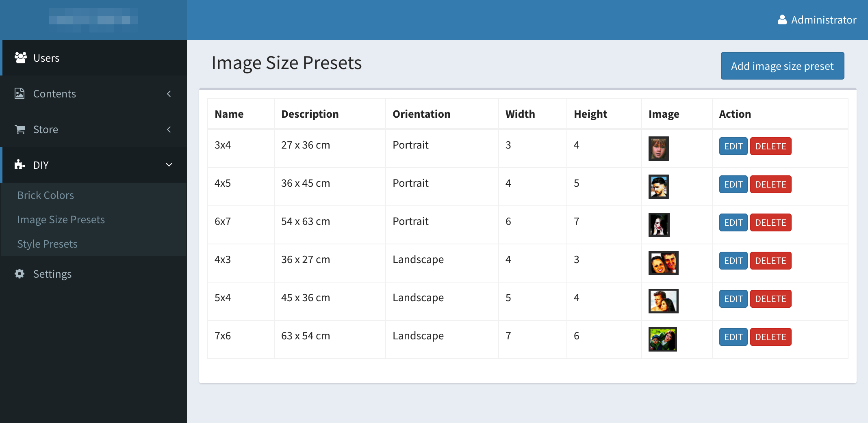Screen dimensions: 868x423
Task: Open the Contents menu label
Action: [x=54, y=94]
